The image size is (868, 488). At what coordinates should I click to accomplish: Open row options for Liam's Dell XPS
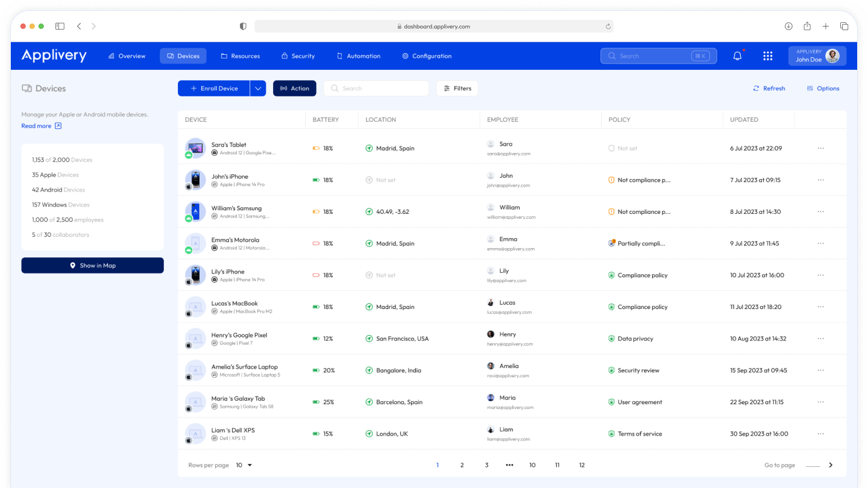pyautogui.click(x=820, y=434)
